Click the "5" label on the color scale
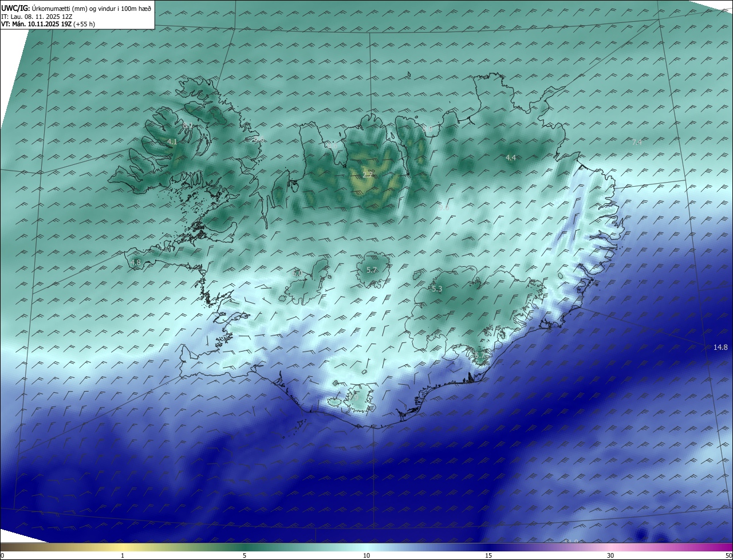 [245, 555]
